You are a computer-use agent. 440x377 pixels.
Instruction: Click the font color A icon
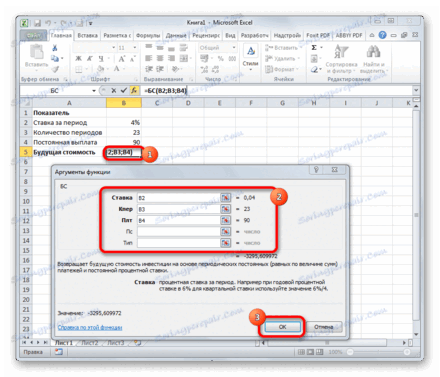(x=116, y=69)
